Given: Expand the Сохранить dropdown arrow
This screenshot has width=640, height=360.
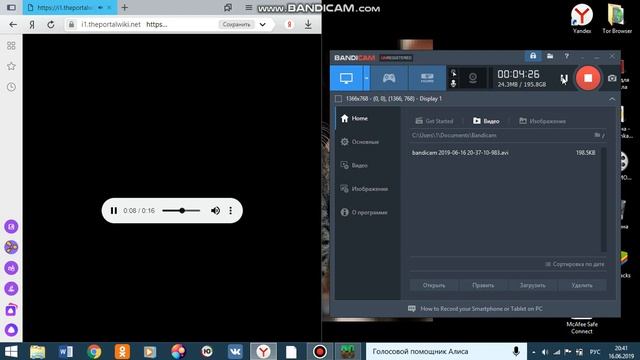Looking at the screenshot, I should (x=262, y=24).
